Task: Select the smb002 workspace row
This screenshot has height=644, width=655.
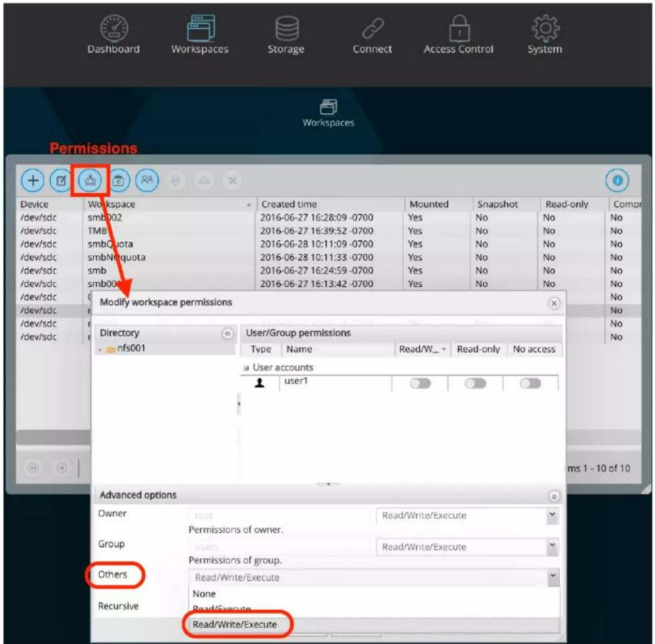Action: point(329,217)
